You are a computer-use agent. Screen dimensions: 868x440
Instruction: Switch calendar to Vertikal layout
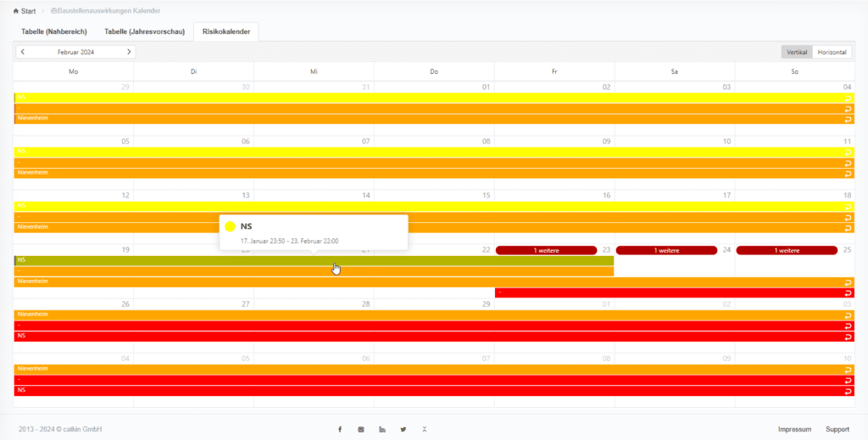(796, 52)
